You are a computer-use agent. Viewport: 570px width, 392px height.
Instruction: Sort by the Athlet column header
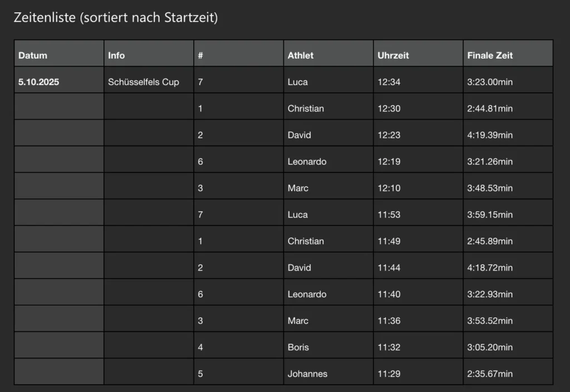coord(301,56)
